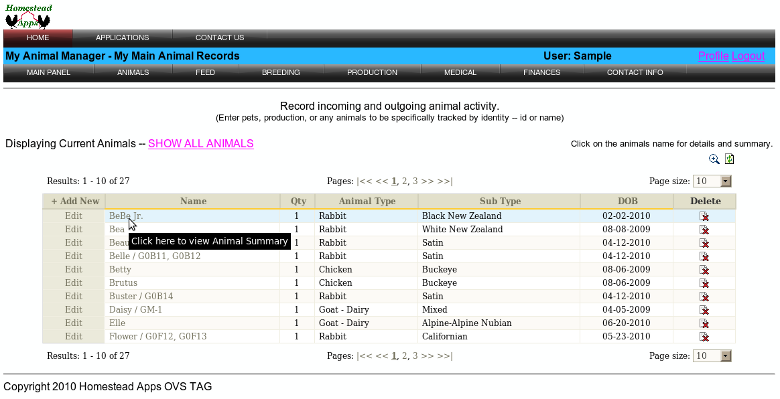Edit the Flower / G0F12 row
The image size is (780, 399).
click(74, 337)
